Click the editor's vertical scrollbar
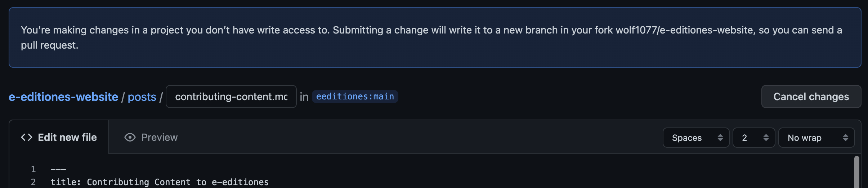 pyautogui.click(x=856, y=172)
